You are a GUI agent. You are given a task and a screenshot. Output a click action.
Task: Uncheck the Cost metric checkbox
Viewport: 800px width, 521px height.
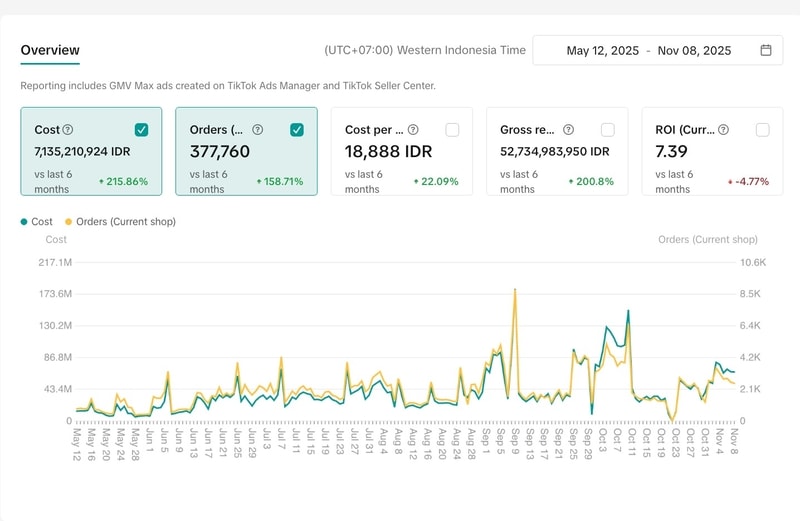(x=142, y=130)
